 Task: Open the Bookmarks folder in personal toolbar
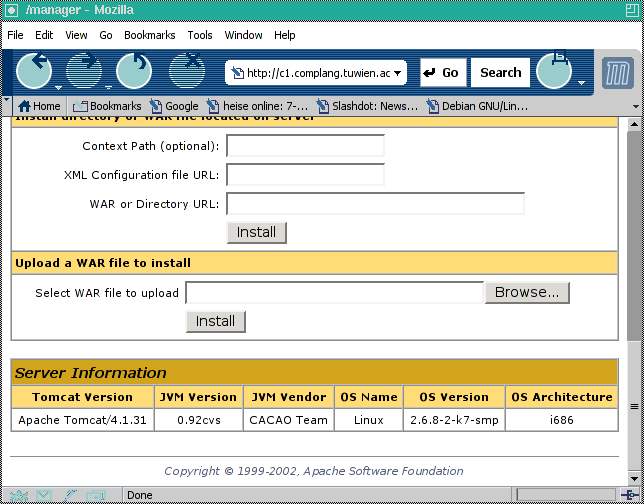pos(107,106)
